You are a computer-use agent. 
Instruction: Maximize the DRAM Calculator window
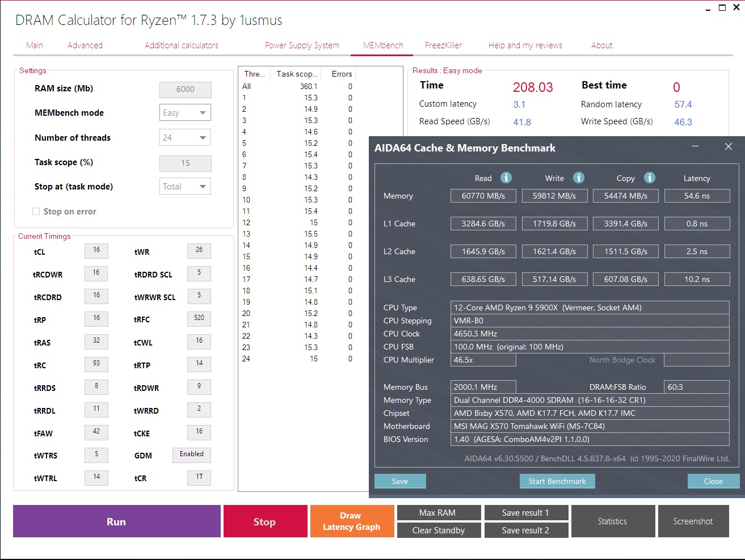point(722,7)
